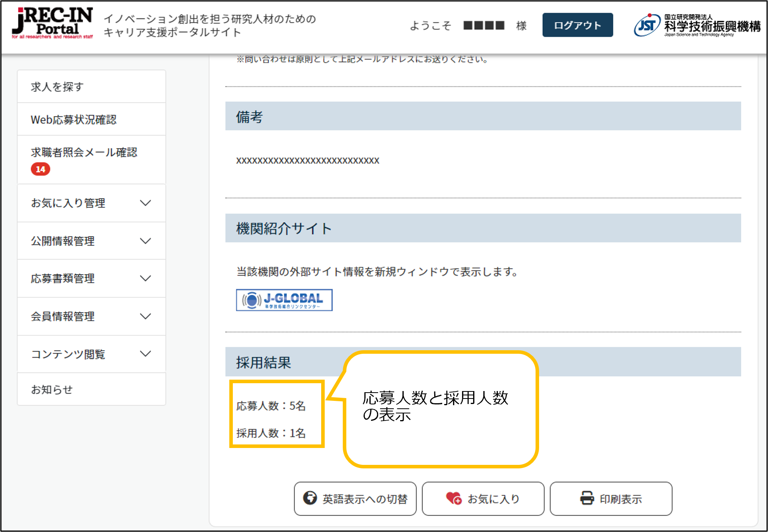Open print view via 印刷表示 label

tap(621, 499)
